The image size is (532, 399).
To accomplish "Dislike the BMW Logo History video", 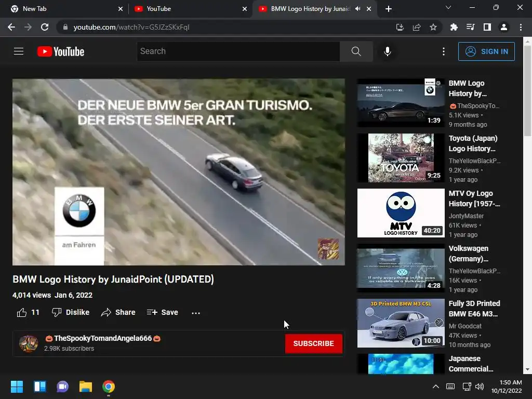I will tap(71, 312).
